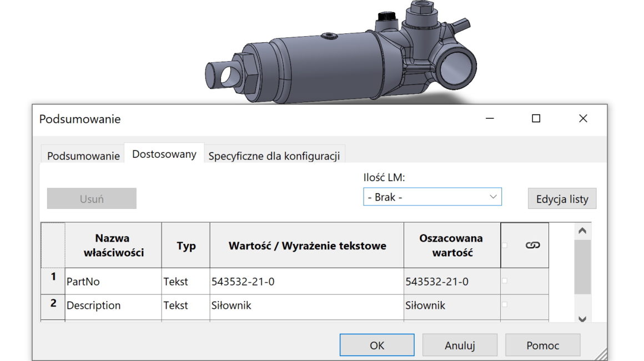Close the Podsumowanie dialog with X
Image resolution: width=644 pixels, height=361 pixels.
point(582,118)
